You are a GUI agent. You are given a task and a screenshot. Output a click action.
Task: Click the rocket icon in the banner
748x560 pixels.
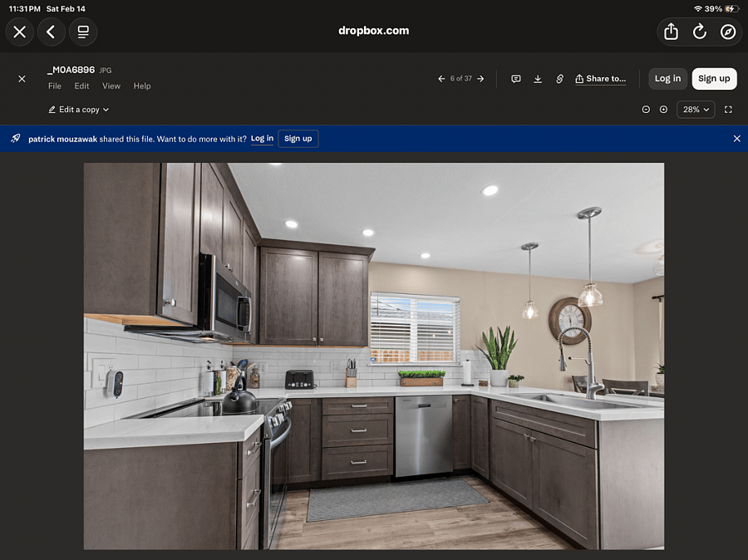point(16,139)
